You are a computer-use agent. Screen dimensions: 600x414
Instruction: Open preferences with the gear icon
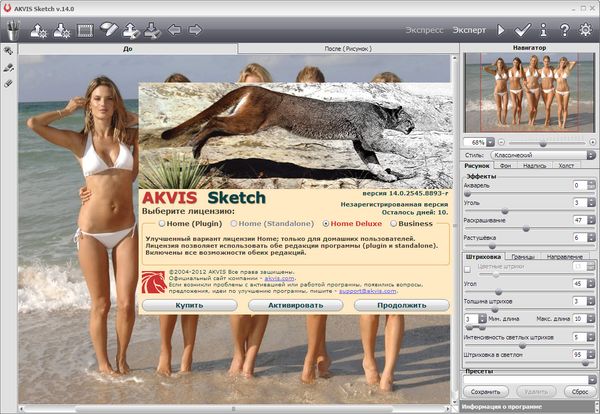[x=585, y=30]
